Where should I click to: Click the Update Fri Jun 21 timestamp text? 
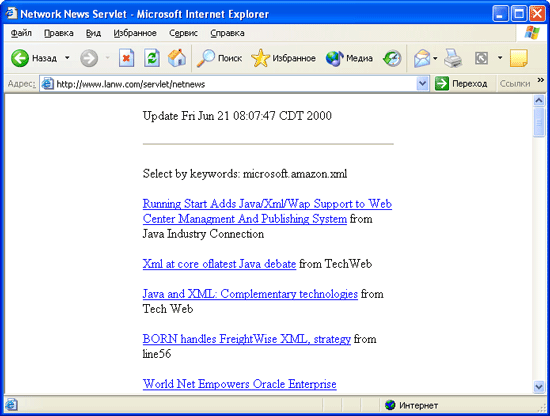pyautogui.click(x=237, y=116)
